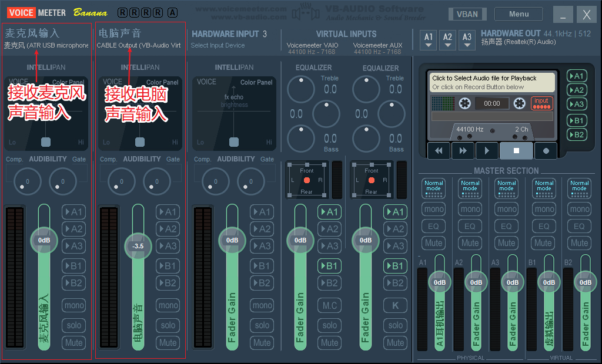Mute master bus B2
The height and width of the screenshot is (364, 602).
[x=579, y=243]
